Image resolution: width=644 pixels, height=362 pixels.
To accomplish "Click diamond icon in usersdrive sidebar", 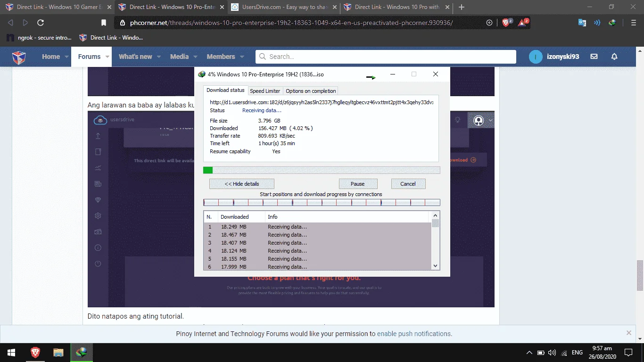I will tap(98, 200).
